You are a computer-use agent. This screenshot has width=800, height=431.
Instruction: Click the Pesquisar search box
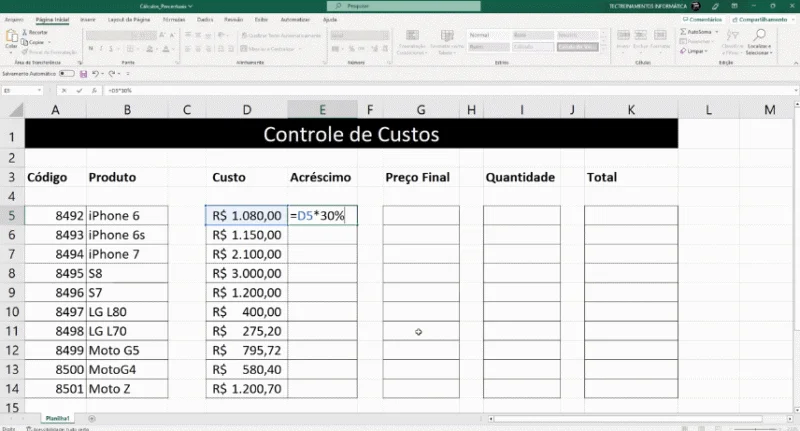tap(404, 6)
